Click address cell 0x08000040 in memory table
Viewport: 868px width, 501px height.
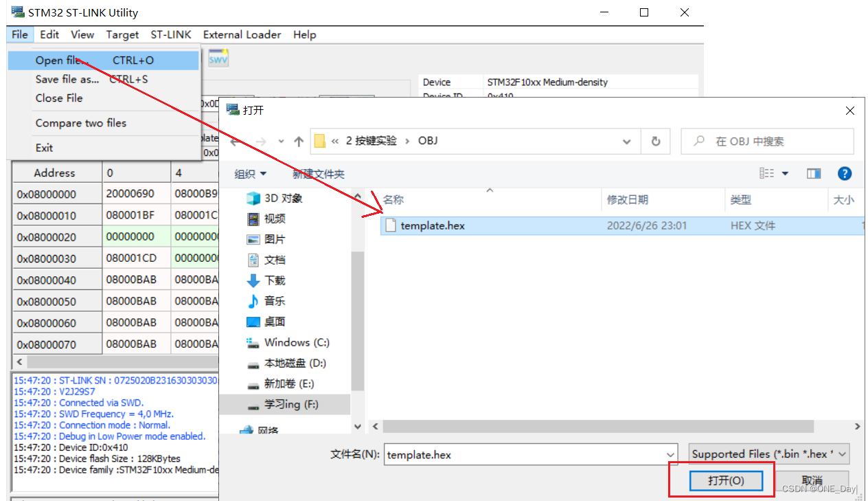tap(58, 280)
